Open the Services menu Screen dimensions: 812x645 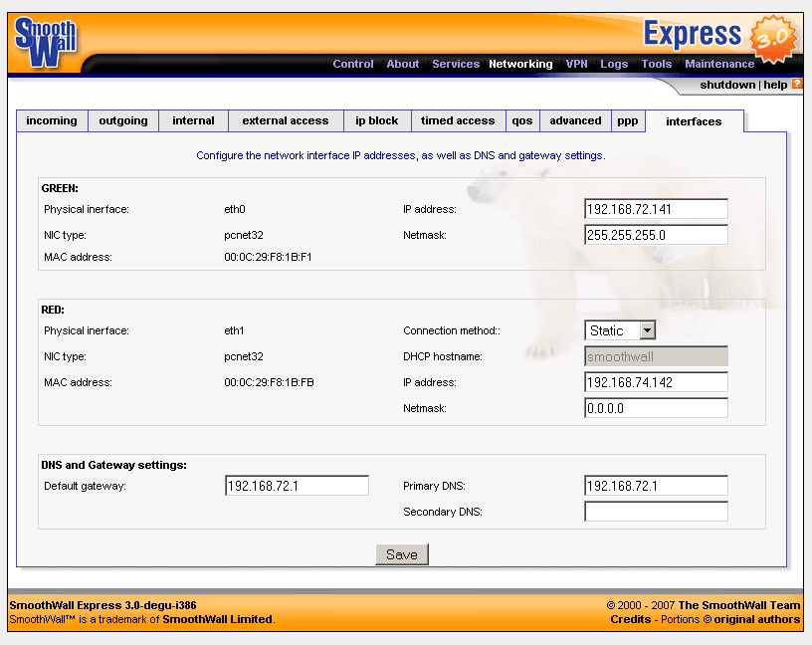click(456, 64)
